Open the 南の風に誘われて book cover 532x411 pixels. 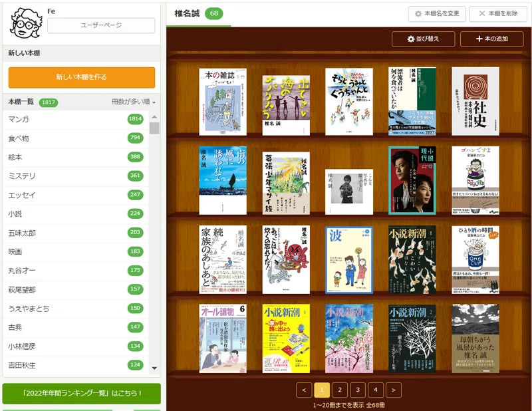pyautogui.click(x=223, y=180)
